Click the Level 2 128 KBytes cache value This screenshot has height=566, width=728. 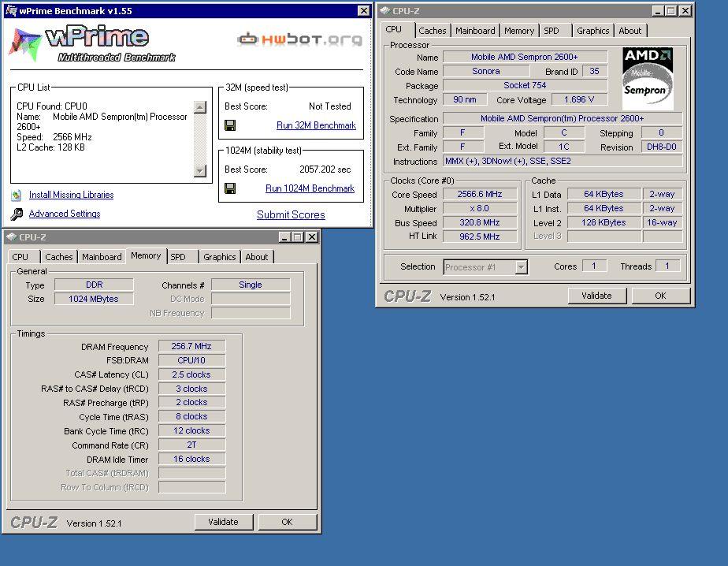pyautogui.click(x=604, y=222)
